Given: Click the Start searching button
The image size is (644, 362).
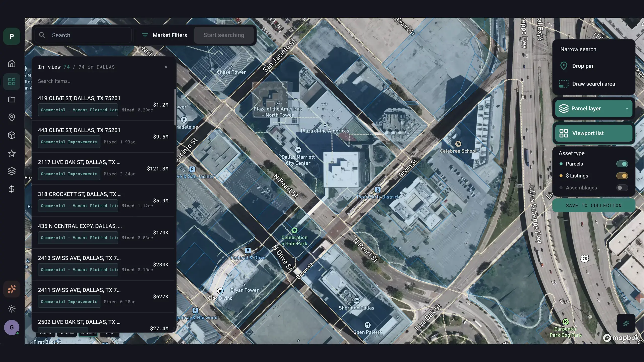Looking at the screenshot, I should [x=224, y=35].
